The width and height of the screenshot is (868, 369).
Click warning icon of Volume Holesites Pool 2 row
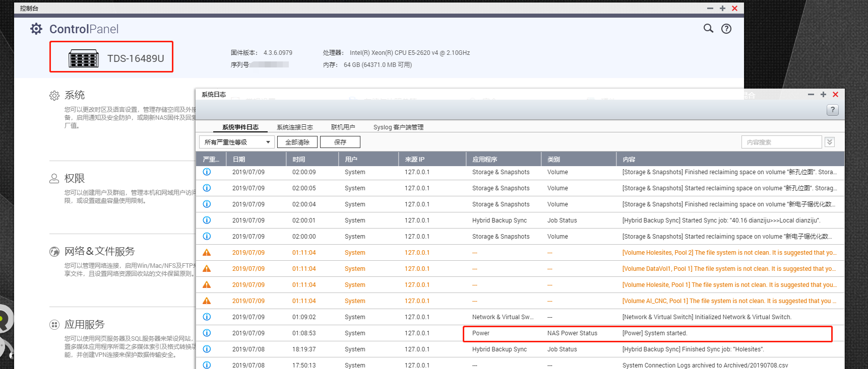207,253
